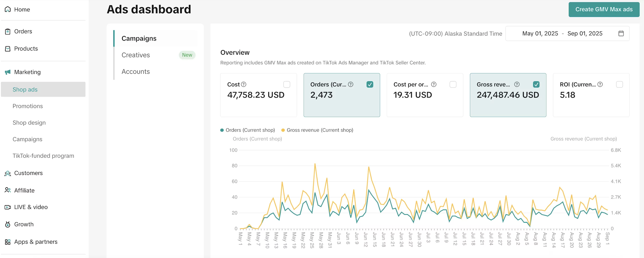The width and height of the screenshot is (644, 258).
Task: Uncheck the Orders (Current shop) metric
Action: pos(369,85)
